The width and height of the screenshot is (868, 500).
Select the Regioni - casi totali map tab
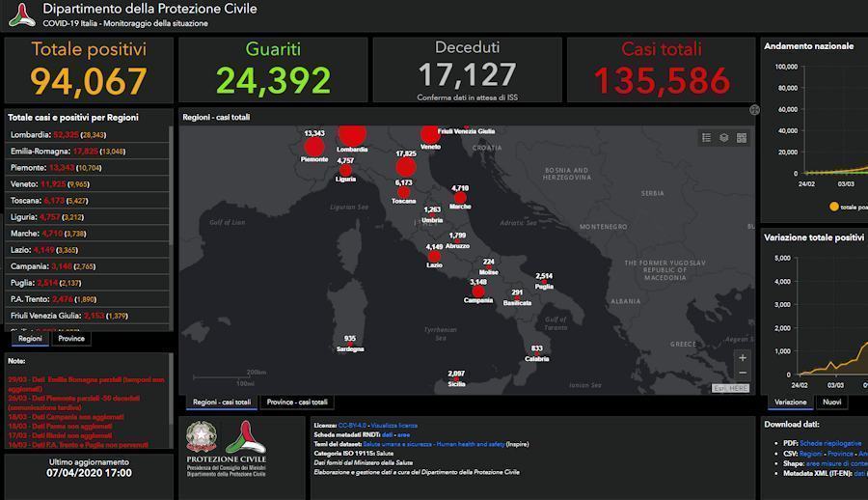point(222,402)
